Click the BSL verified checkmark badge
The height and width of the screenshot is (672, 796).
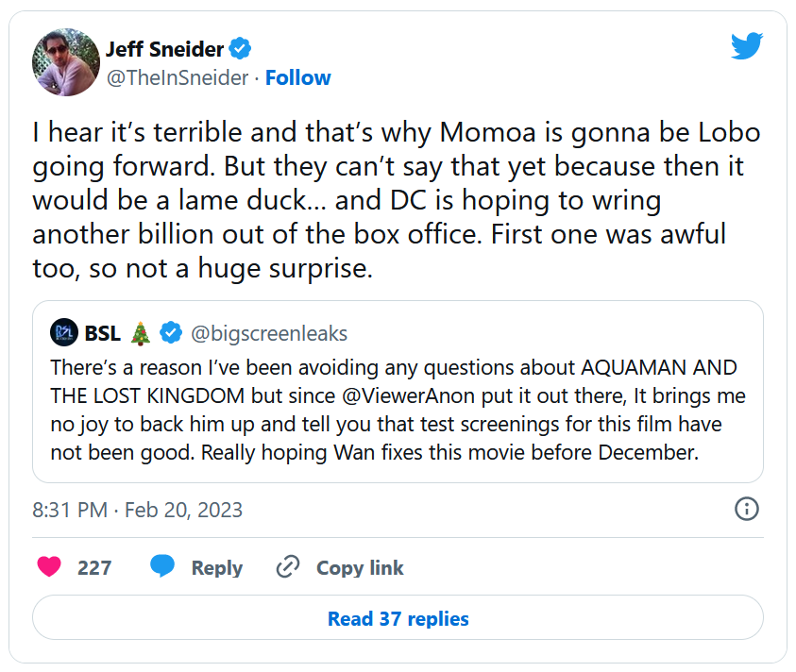click(171, 333)
